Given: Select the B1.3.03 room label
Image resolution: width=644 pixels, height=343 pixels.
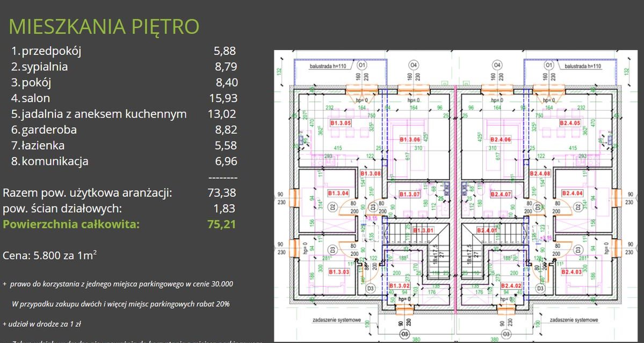Looking at the screenshot, I should click(x=338, y=272).
